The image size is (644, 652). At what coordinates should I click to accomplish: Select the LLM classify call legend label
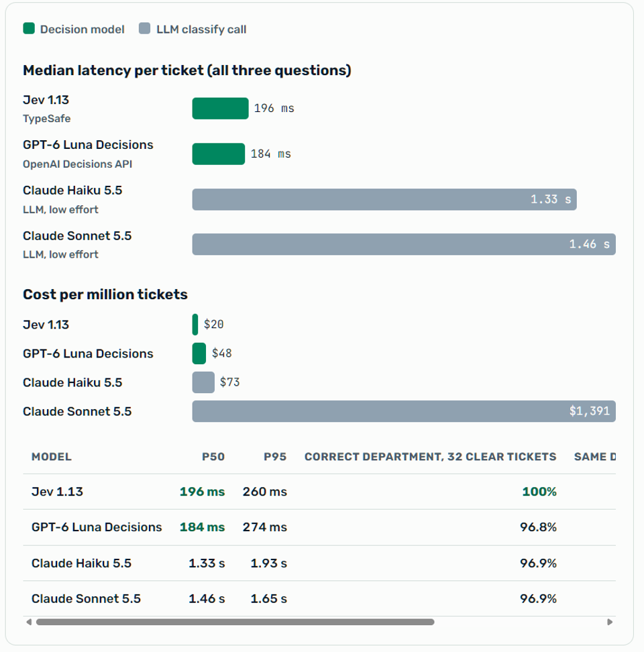tap(201, 30)
